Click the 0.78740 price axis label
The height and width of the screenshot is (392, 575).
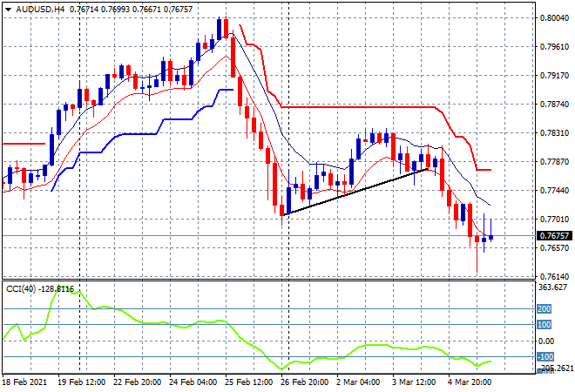click(554, 105)
